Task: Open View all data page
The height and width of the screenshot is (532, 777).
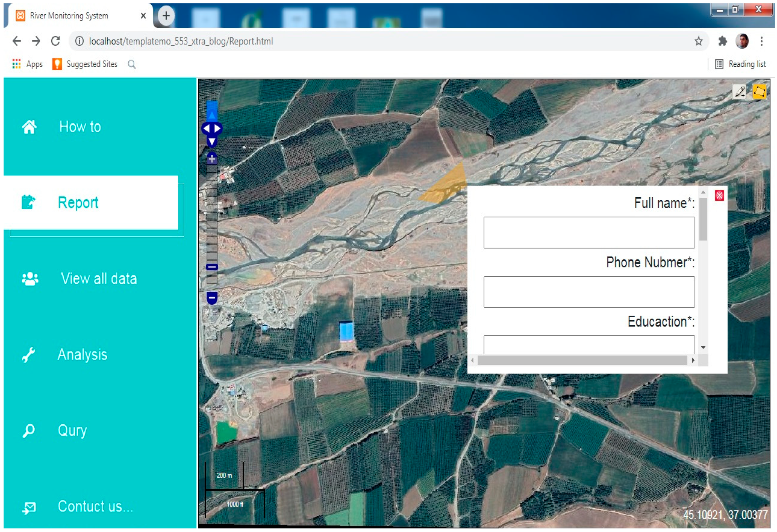Action: pyautogui.click(x=99, y=278)
